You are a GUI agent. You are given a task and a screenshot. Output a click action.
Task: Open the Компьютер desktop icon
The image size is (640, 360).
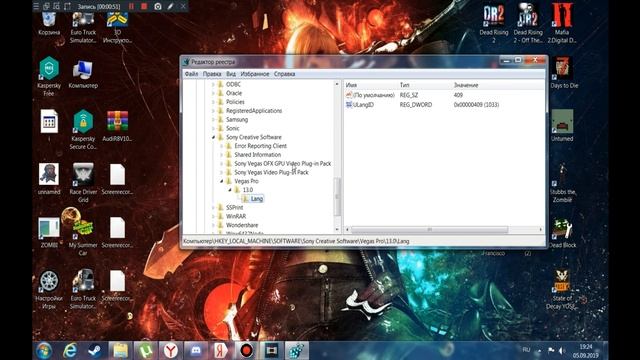(83, 74)
